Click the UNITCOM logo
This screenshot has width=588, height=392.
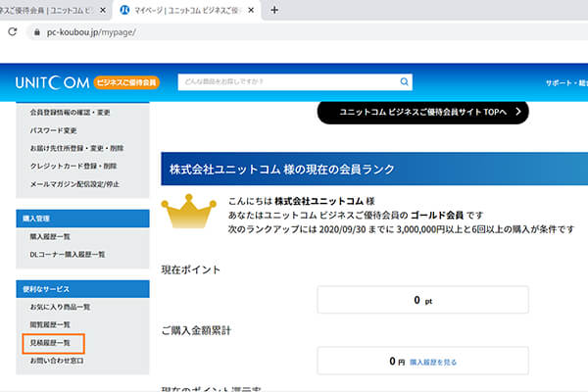(53, 82)
